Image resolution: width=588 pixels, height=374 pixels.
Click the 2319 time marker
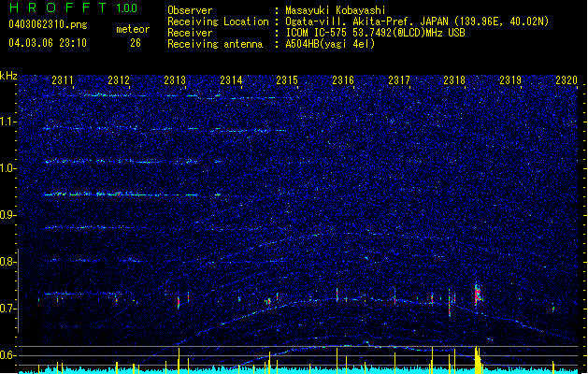tap(510, 80)
